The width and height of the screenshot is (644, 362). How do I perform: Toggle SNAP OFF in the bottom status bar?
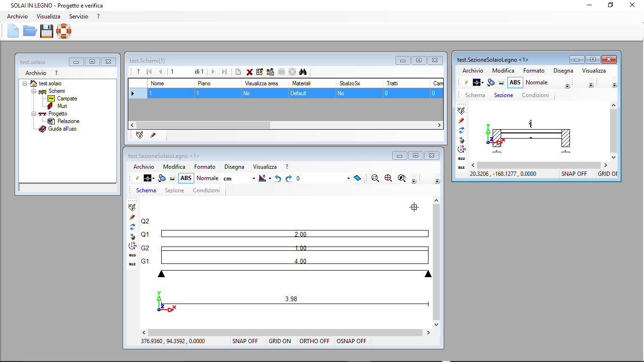point(245,341)
